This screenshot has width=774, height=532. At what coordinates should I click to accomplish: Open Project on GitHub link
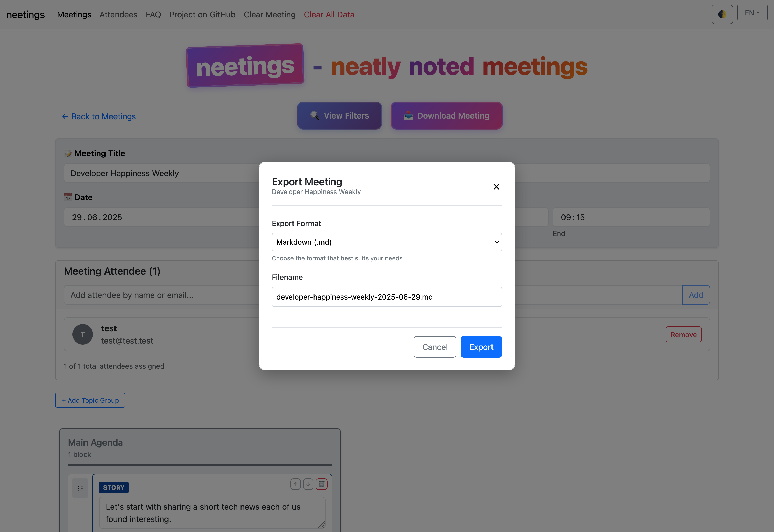tap(202, 14)
